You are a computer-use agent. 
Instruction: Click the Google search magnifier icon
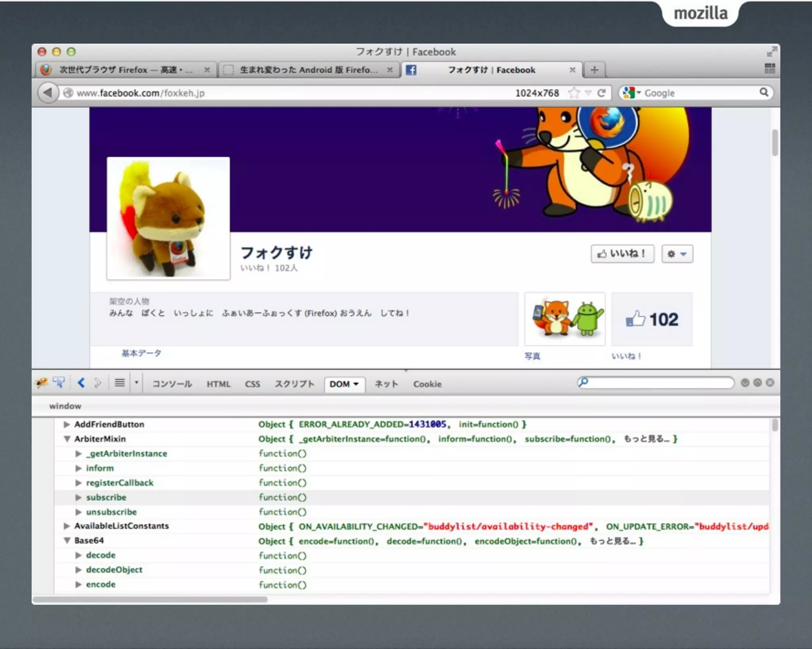[x=764, y=92]
